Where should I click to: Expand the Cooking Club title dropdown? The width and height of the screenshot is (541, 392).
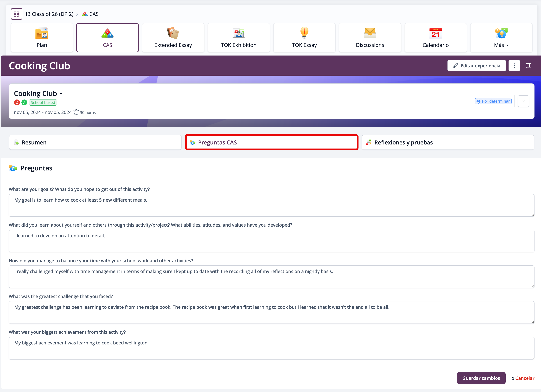coord(61,94)
